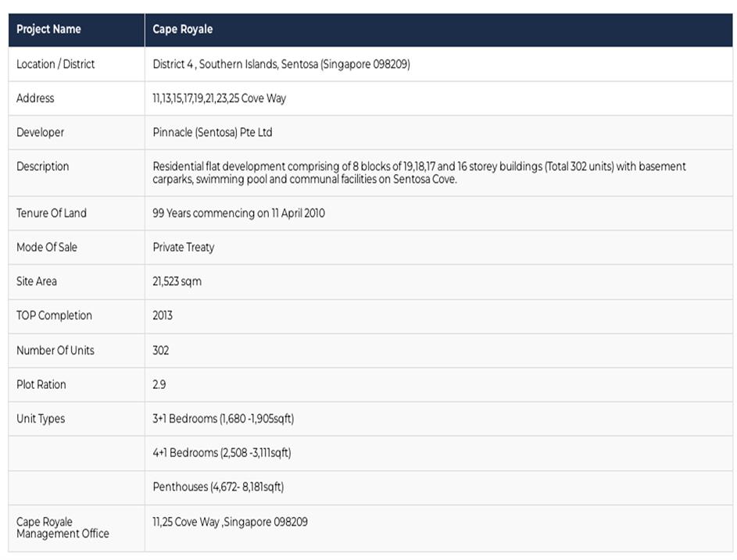Screen dimensions: 737x560
Task: Click the 'Number Of Units' label
Action: point(55,350)
